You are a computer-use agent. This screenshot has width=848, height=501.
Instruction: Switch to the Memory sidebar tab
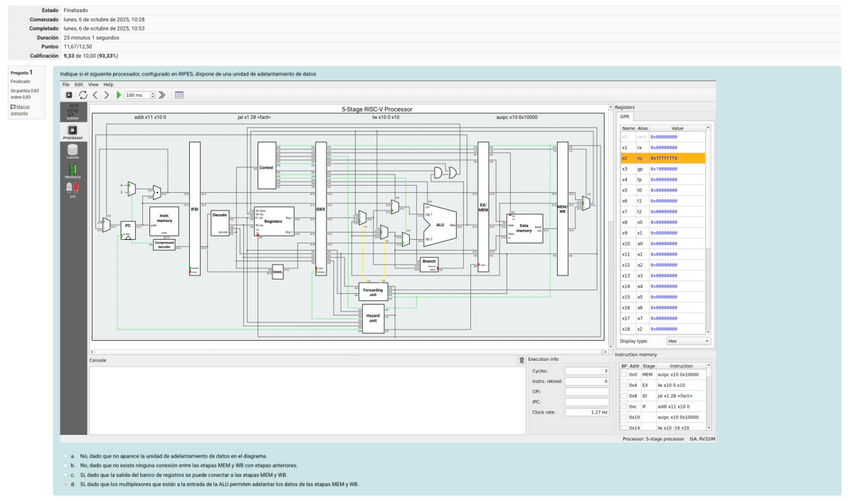tap(73, 171)
